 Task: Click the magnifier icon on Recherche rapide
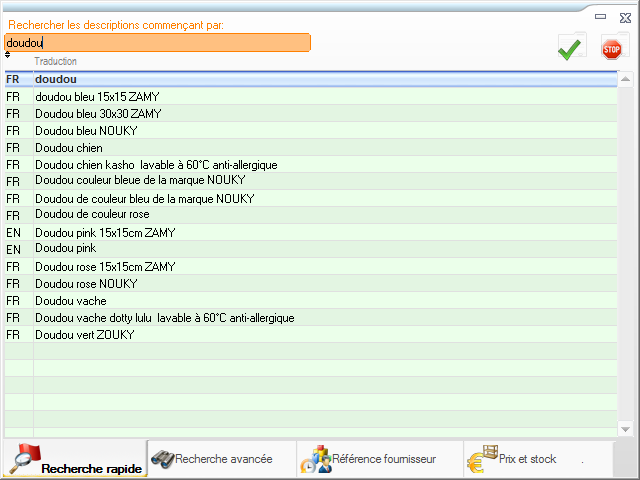23,458
